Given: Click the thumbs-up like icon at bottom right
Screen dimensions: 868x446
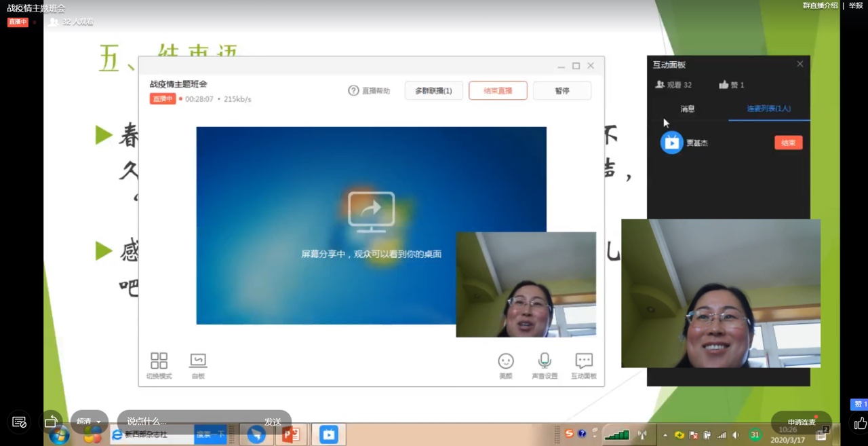Looking at the screenshot, I should tap(860, 424).
